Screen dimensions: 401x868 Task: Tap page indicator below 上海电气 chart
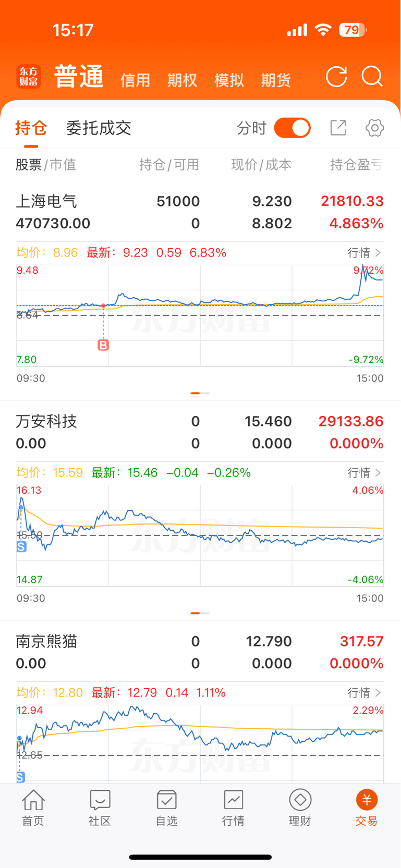pyautogui.click(x=200, y=393)
